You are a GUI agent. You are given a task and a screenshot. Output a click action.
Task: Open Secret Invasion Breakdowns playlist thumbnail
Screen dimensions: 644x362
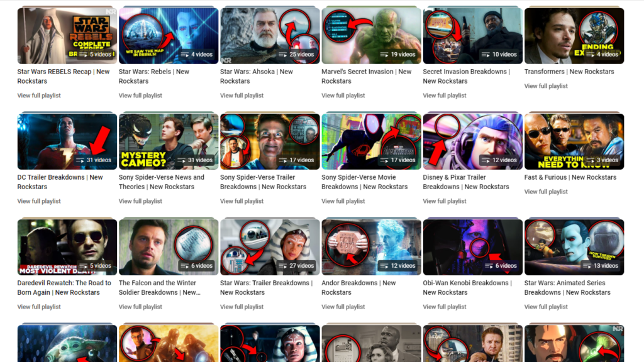click(x=473, y=36)
